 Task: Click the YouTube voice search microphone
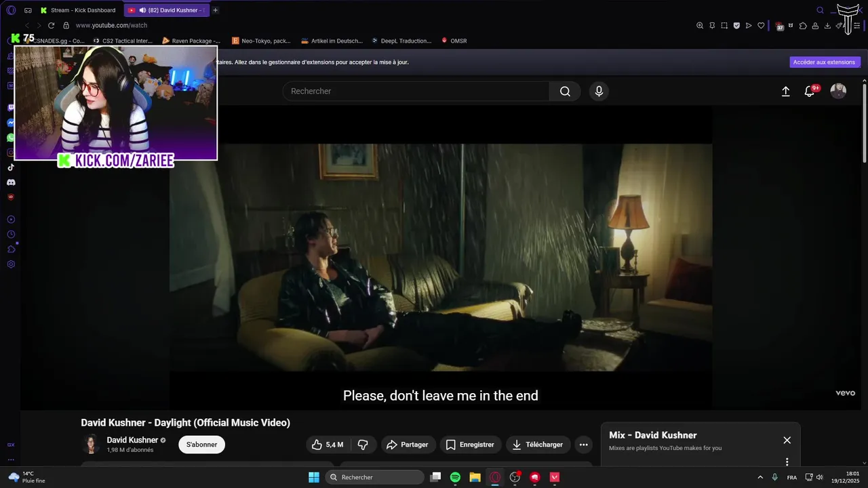[599, 91]
